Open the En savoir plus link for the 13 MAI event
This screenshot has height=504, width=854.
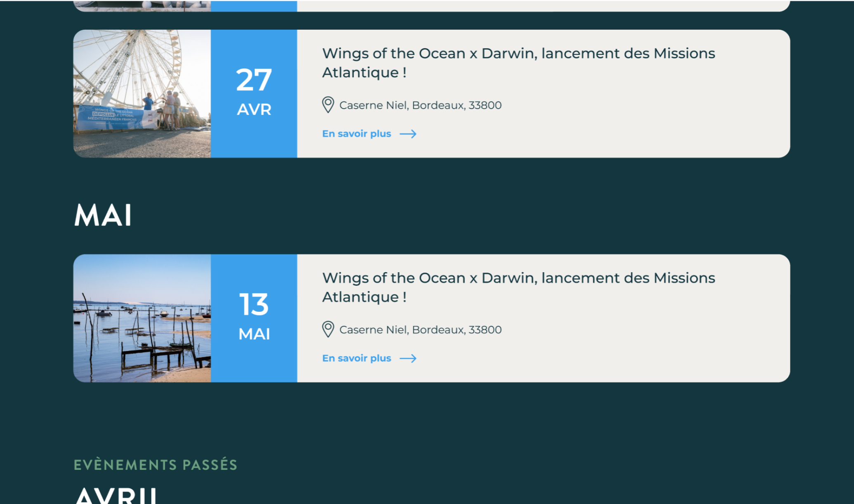pos(356,358)
